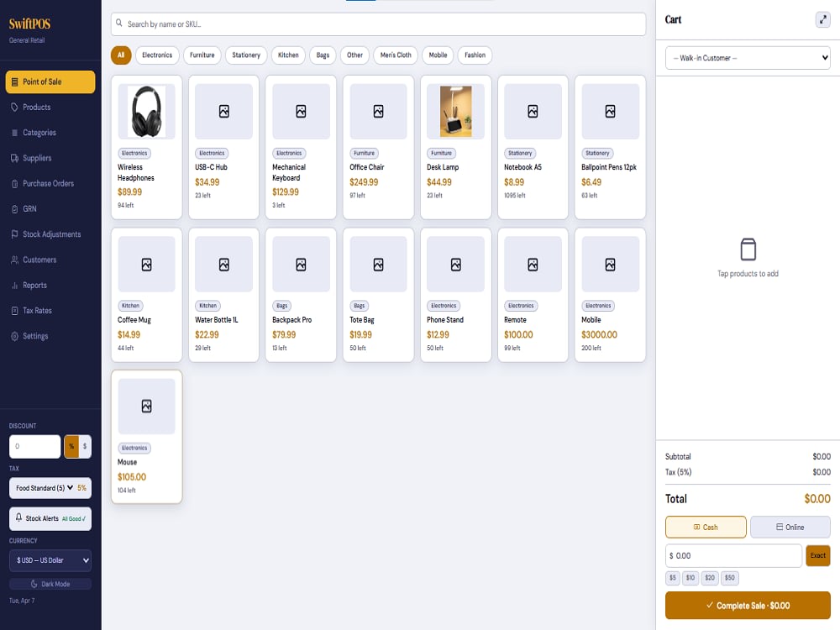Click Office Chair placeholder image icon
This screenshot has width=840, height=630.
(x=378, y=112)
